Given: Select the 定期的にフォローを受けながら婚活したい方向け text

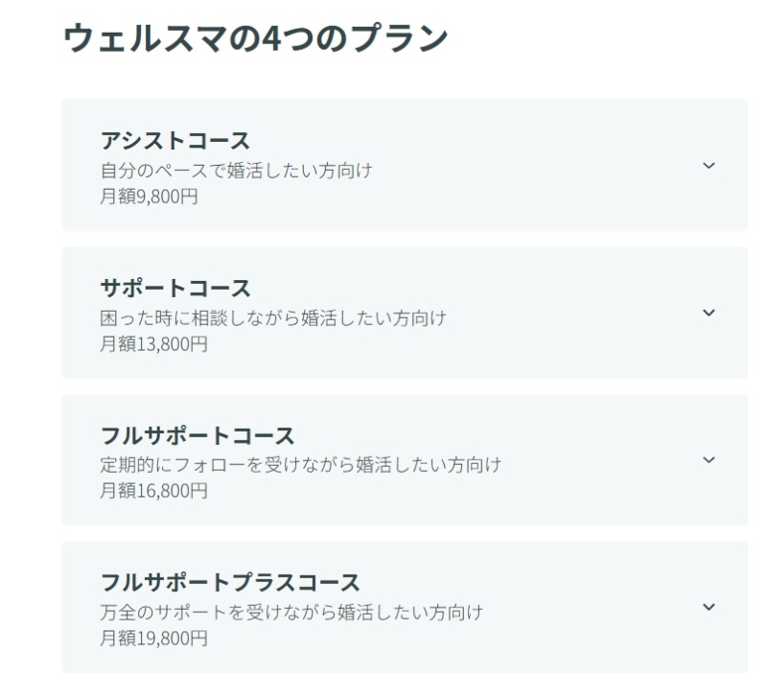Looking at the screenshot, I should pos(301,465).
